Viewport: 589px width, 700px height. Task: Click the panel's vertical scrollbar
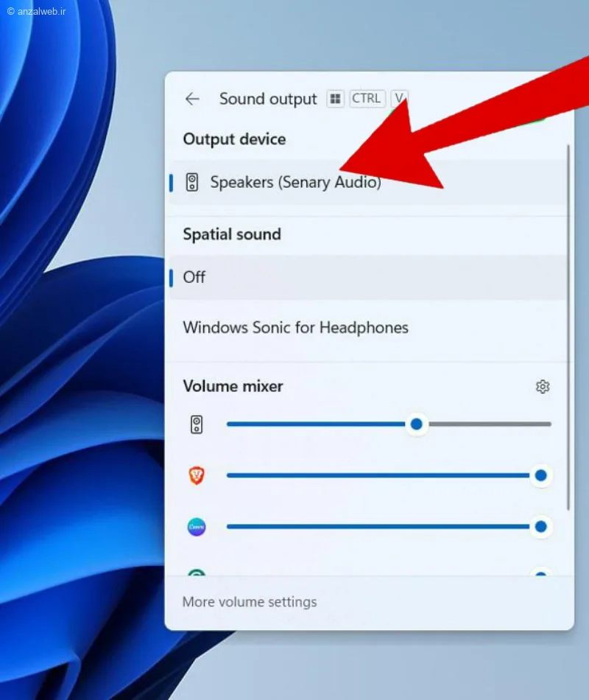pyautogui.click(x=568, y=327)
